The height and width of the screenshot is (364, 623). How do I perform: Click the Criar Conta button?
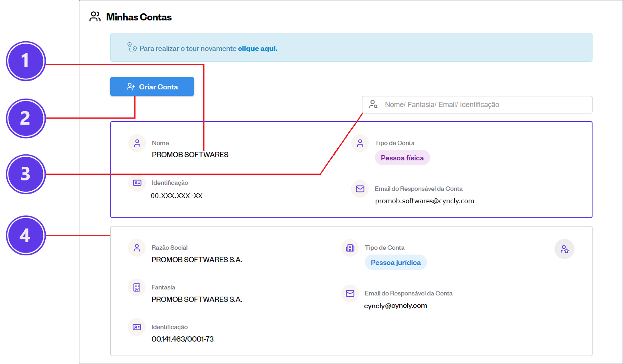(x=152, y=87)
